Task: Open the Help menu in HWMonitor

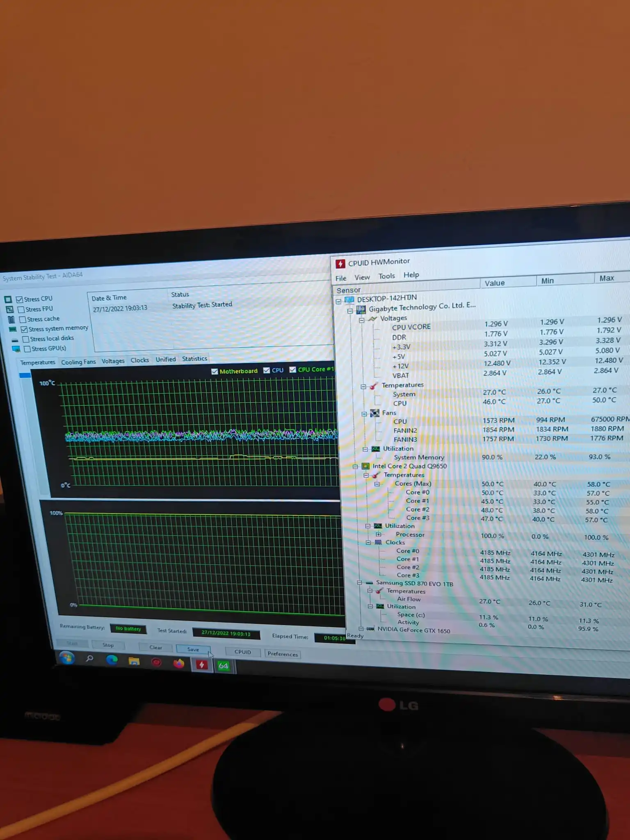Action: pos(411,275)
